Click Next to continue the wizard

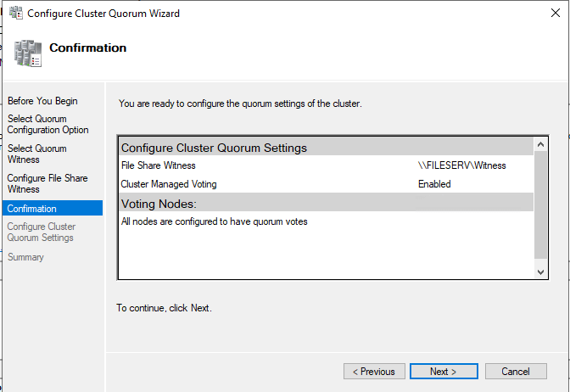click(x=443, y=372)
